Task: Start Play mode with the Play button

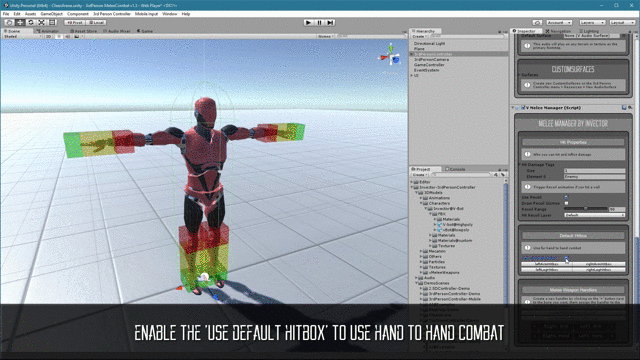Action: point(308,22)
